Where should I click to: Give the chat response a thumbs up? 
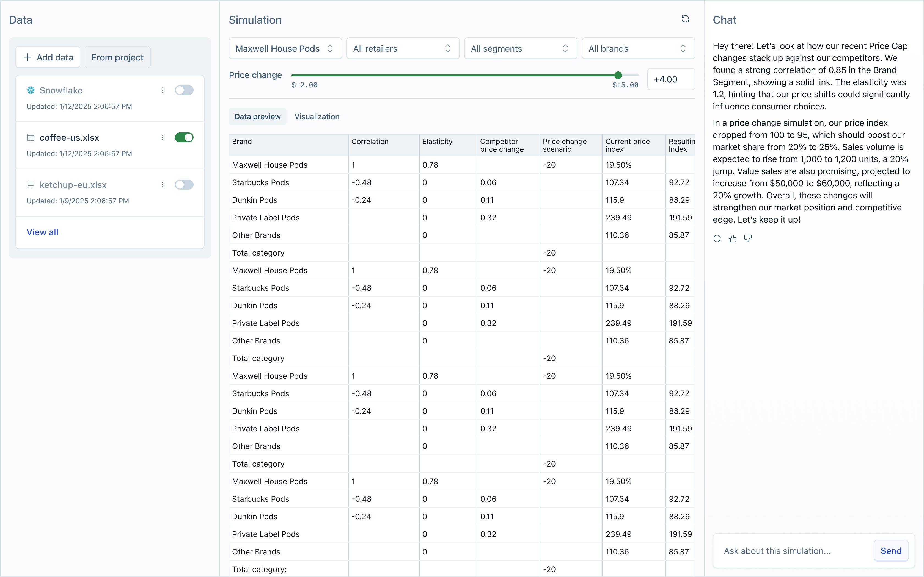(732, 238)
